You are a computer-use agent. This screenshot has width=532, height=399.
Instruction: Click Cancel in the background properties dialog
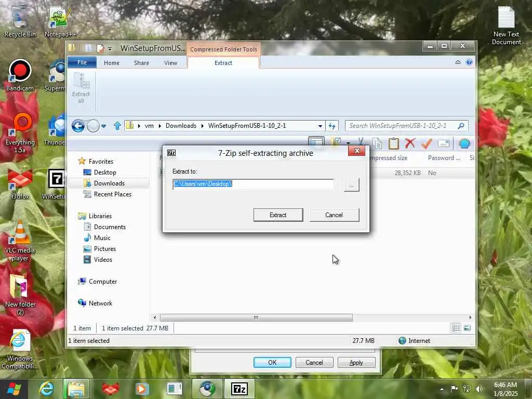(x=314, y=363)
